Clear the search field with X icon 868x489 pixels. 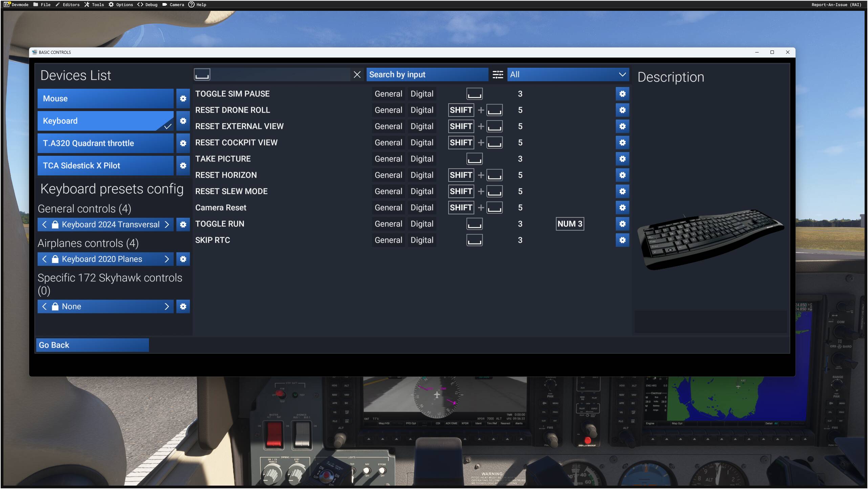(357, 75)
